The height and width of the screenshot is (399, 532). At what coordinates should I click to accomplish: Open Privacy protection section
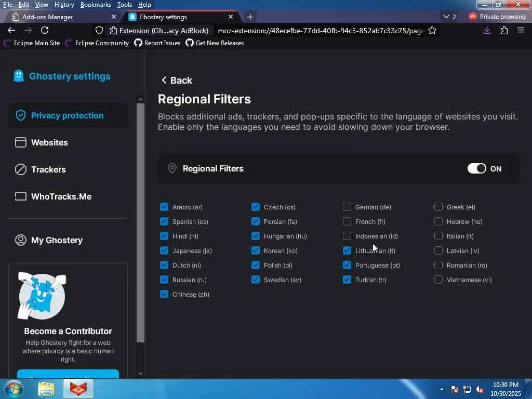pos(68,115)
